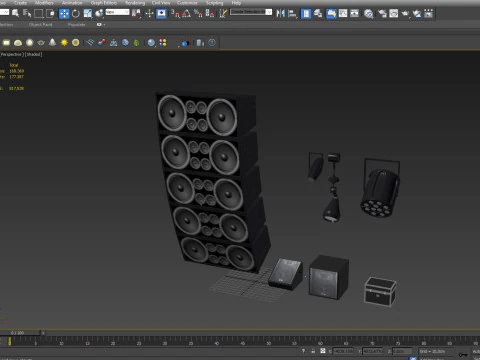The image size is (480, 360).
Task: Click Edit Named Selection Sets icon
Action: (x=223, y=13)
